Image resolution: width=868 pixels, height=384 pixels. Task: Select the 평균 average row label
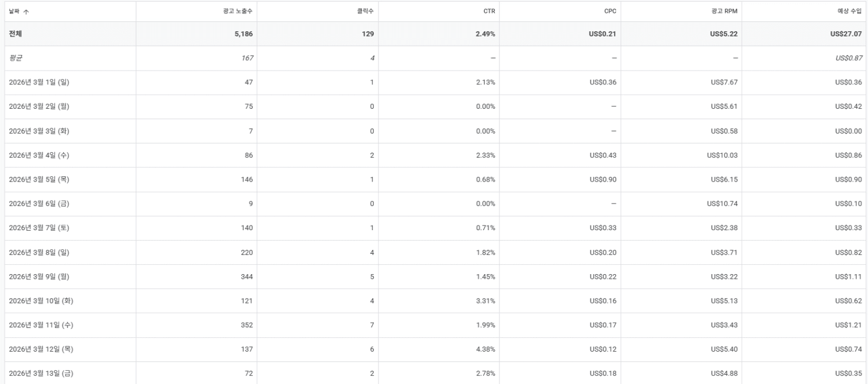[16, 58]
